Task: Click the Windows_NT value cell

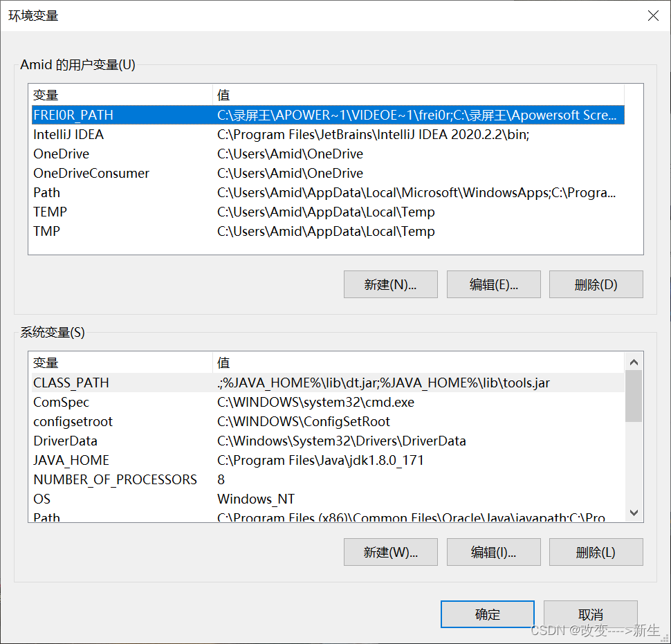Action: [256, 499]
